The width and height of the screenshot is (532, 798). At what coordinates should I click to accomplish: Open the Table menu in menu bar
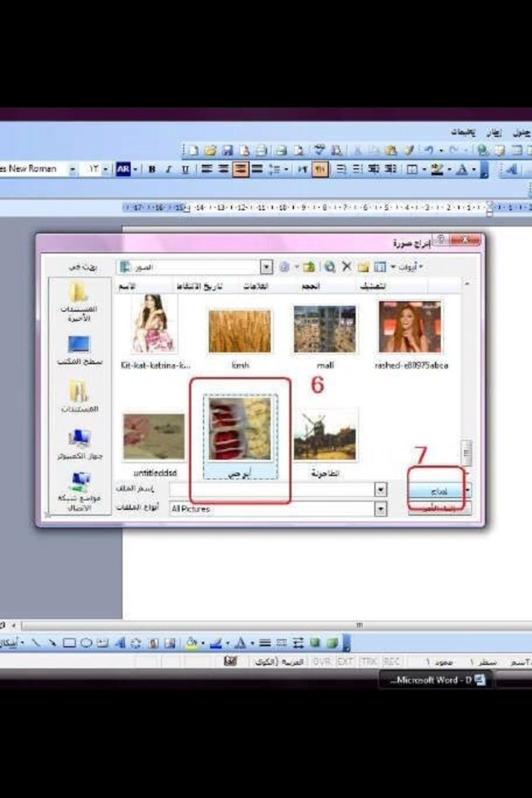coord(522,132)
